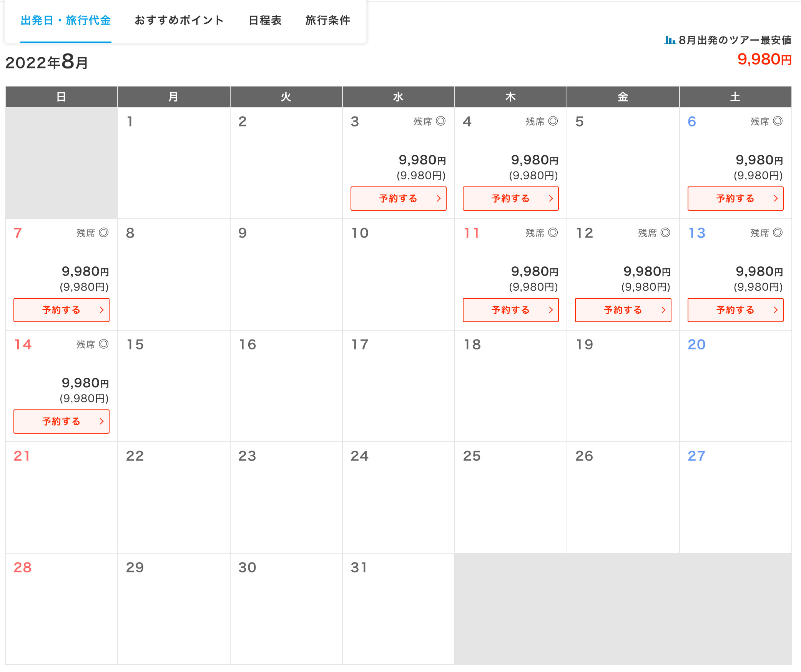
Task: Click the 残席 availability icon on August 6
Action: pos(778,121)
